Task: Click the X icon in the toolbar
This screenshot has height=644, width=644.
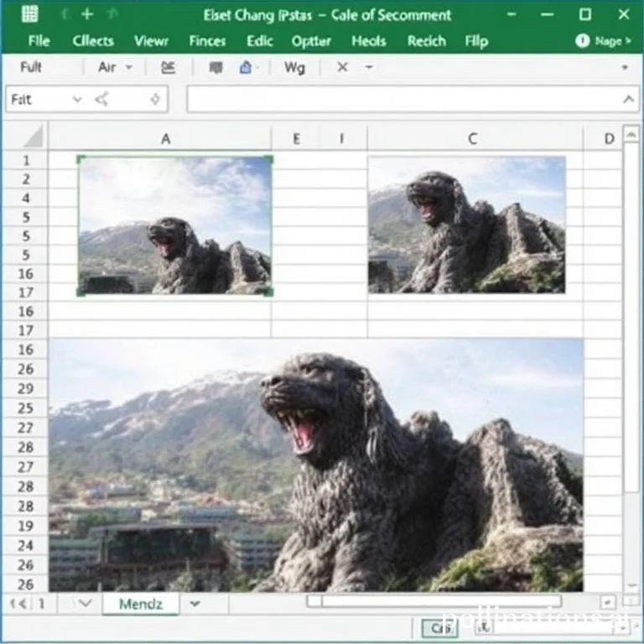Action: [342, 67]
